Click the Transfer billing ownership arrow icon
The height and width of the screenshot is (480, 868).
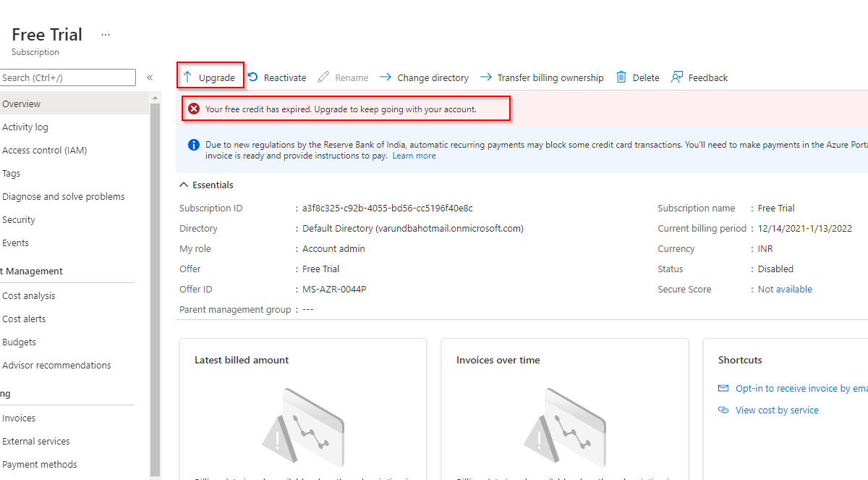pos(485,77)
